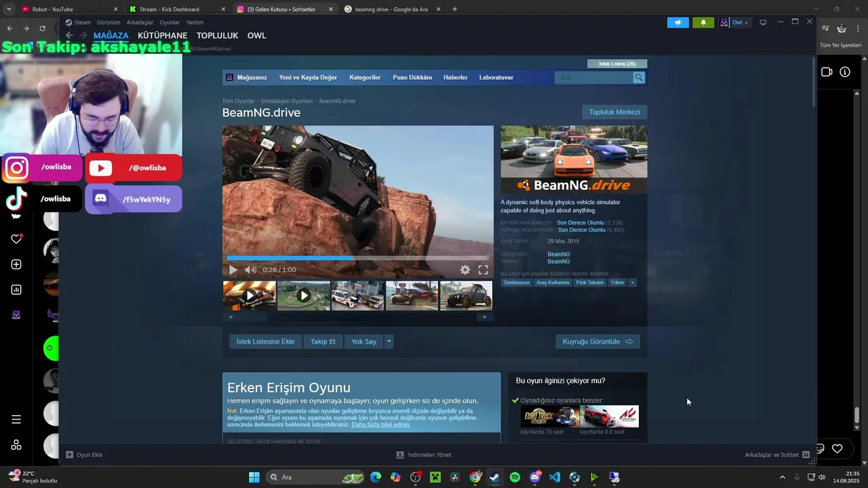Viewport: 868px width, 488px height.
Task: Open Visual Studio Code from the taskbar
Action: coord(555,477)
